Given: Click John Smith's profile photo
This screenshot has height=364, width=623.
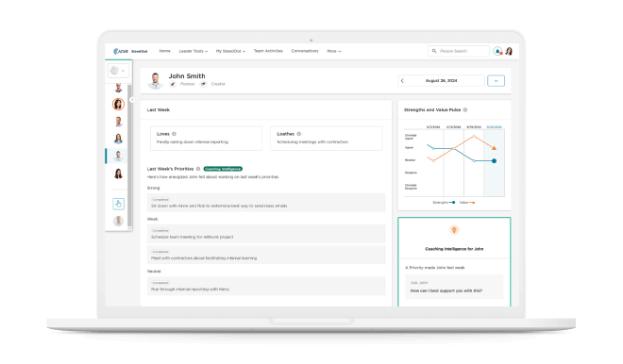Looking at the screenshot, I should (156, 80).
